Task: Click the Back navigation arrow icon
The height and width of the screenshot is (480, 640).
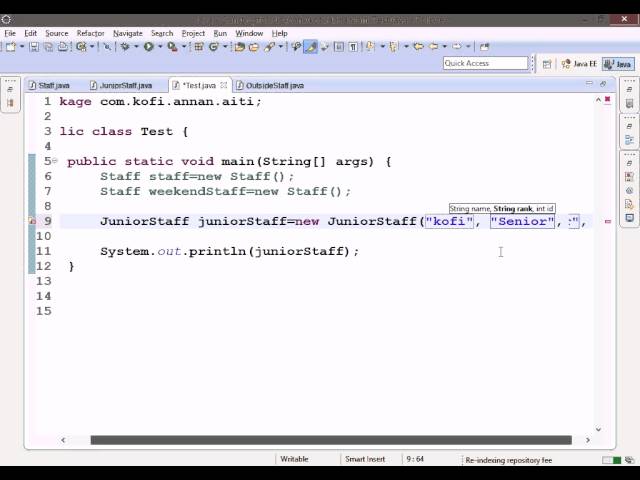Action: (x=433, y=47)
